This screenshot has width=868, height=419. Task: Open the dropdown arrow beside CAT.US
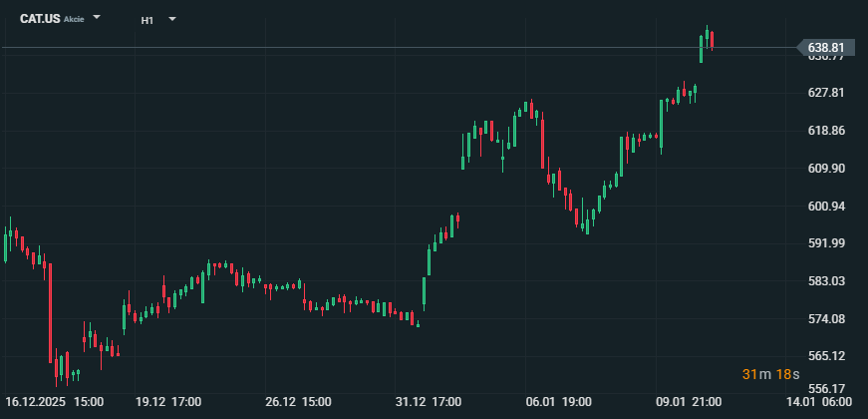(x=97, y=18)
